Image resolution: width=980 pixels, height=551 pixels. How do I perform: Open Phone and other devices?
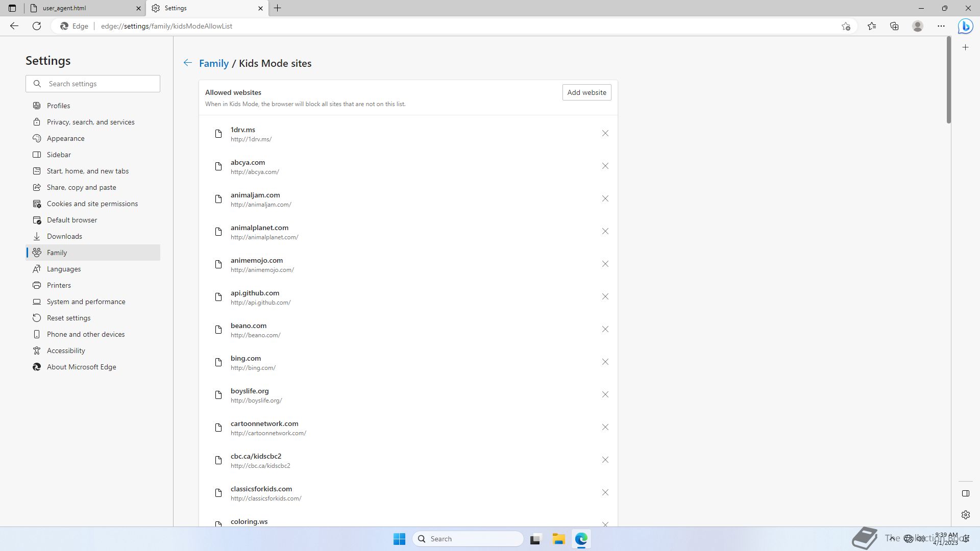(93, 334)
